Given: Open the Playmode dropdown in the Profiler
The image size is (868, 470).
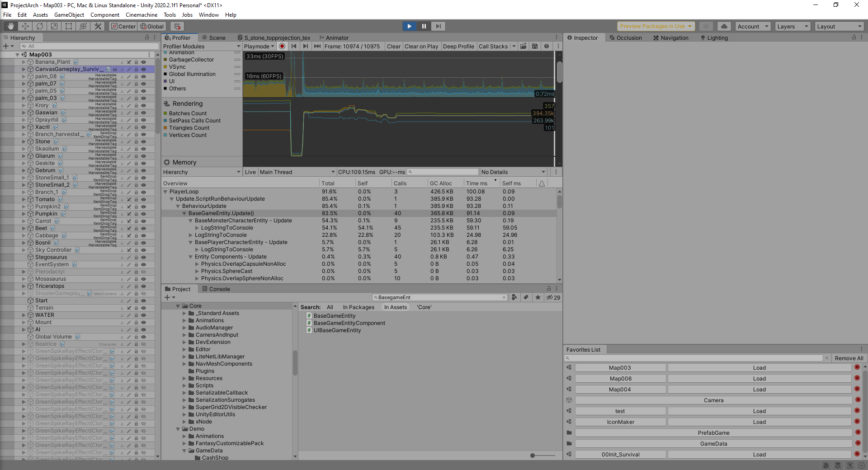Looking at the screenshot, I should click(259, 46).
